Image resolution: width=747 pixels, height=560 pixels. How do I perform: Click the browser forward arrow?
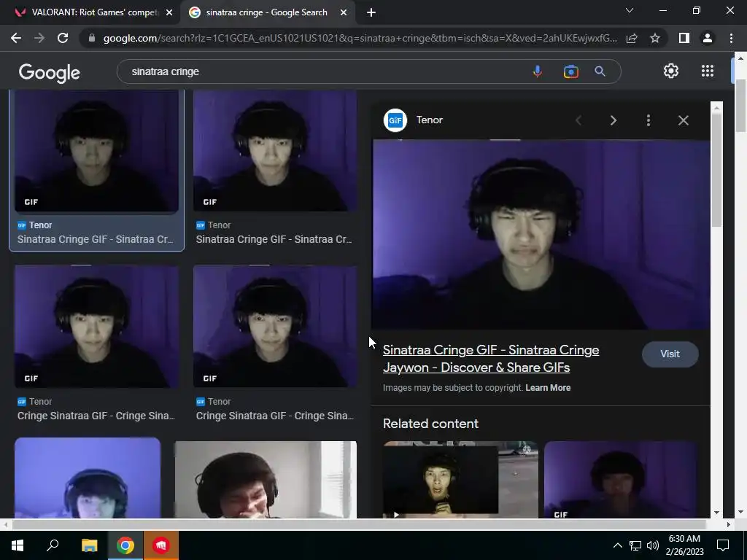coord(39,38)
